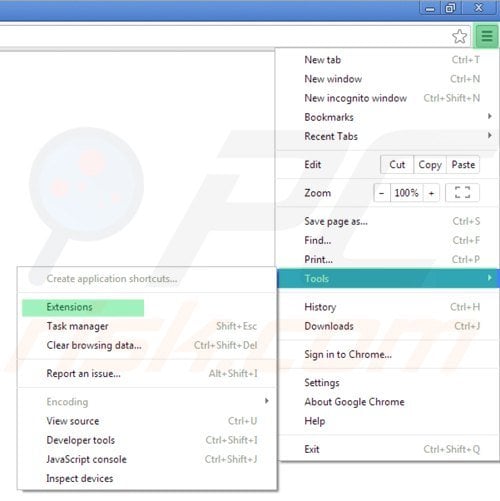Select About Google Chrome
500x501 pixels.
[389, 402]
